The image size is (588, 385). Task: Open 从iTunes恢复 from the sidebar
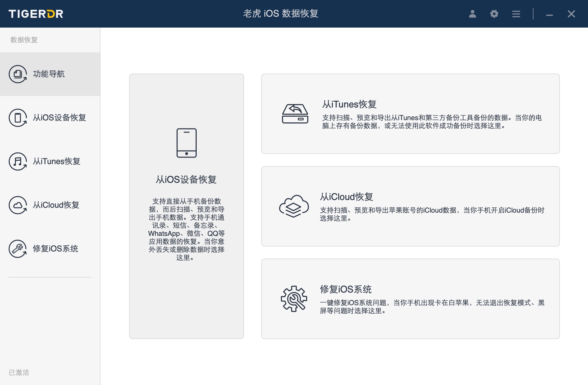(x=57, y=161)
